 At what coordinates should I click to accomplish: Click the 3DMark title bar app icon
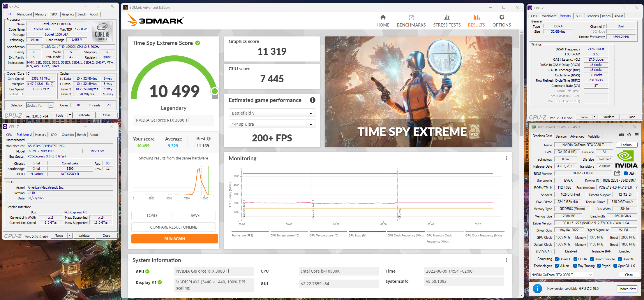click(126, 7)
